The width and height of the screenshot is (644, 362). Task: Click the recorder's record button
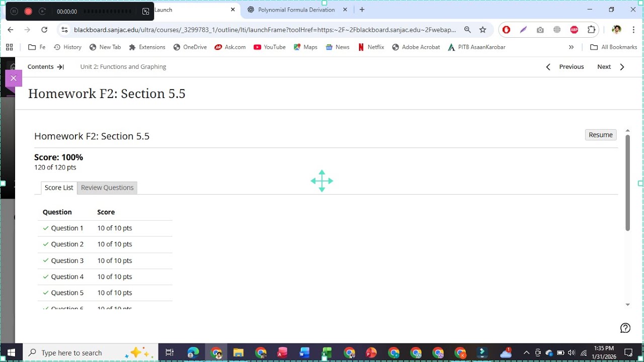28,11
